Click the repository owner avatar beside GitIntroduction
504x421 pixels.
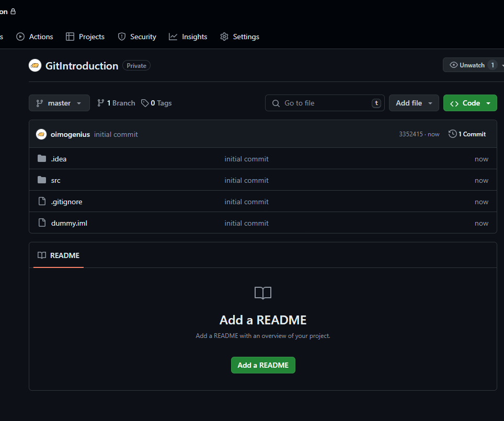point(35,65)
